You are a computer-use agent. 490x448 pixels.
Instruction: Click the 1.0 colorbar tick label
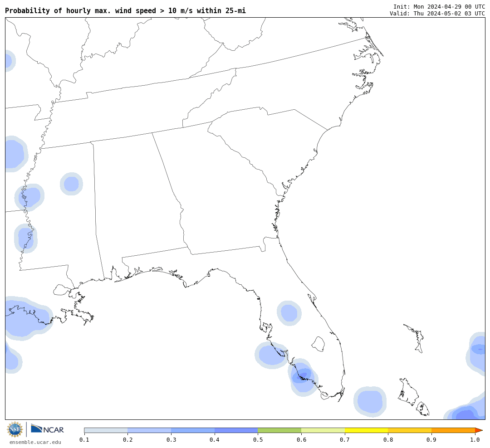tap(475, 439)
